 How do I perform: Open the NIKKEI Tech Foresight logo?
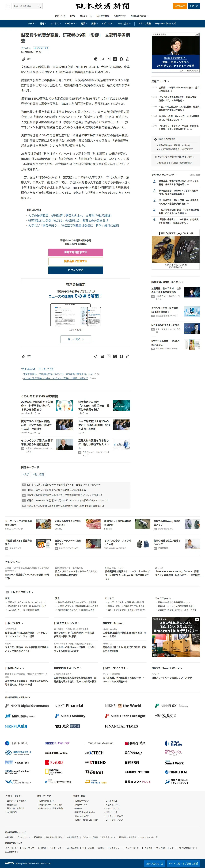click(x=125, y=716)
